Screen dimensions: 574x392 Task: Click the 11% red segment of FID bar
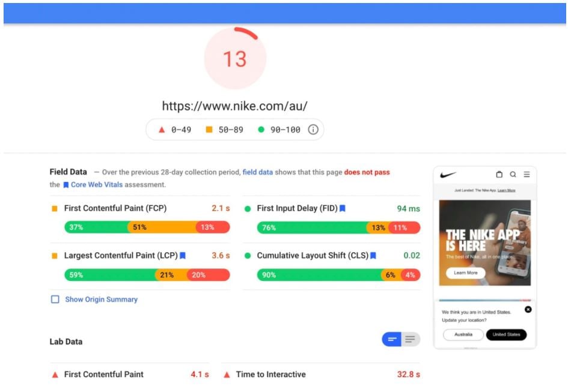405,228
